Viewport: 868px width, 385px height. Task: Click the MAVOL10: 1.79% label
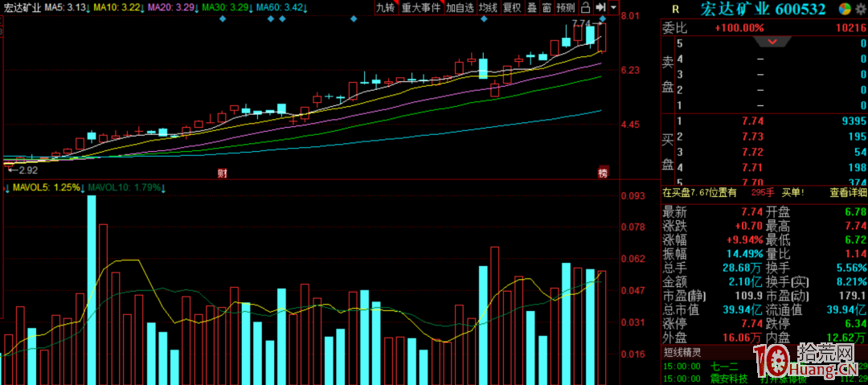point(127,188)
